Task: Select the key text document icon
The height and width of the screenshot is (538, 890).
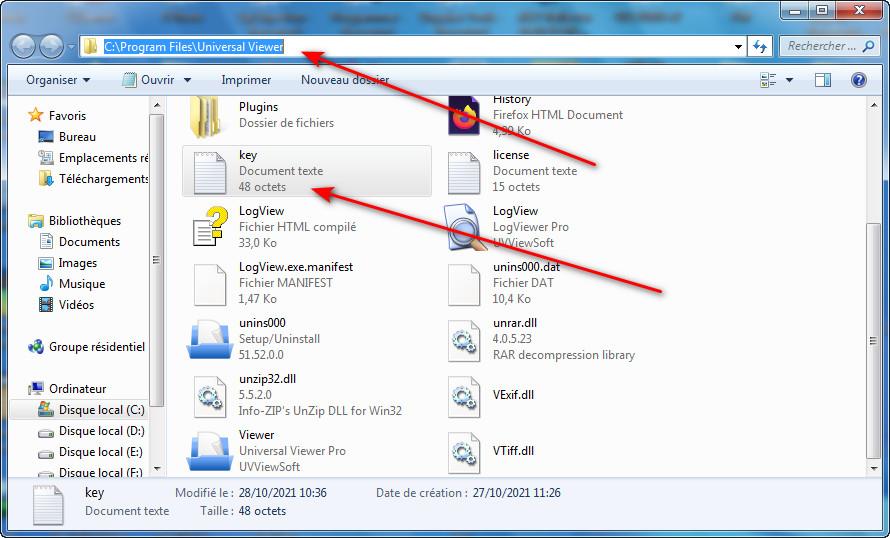Action: tap(210, 173)
